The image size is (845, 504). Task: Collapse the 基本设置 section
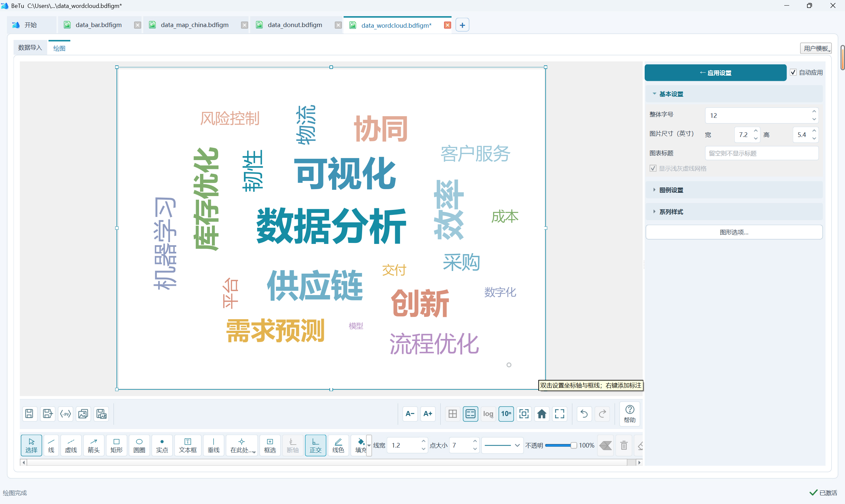coord(734,94)
